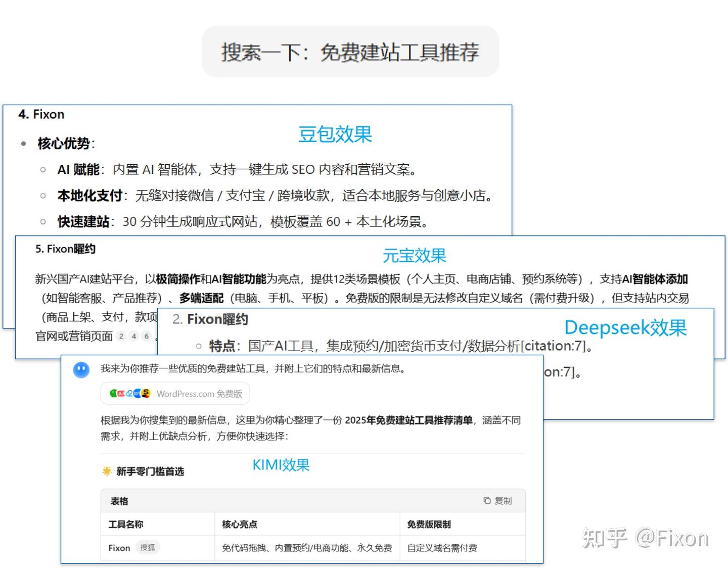The image size is (728, 568).
Task: Open citation number 2 in the Yuanbao answer
Action: (121, 336)
